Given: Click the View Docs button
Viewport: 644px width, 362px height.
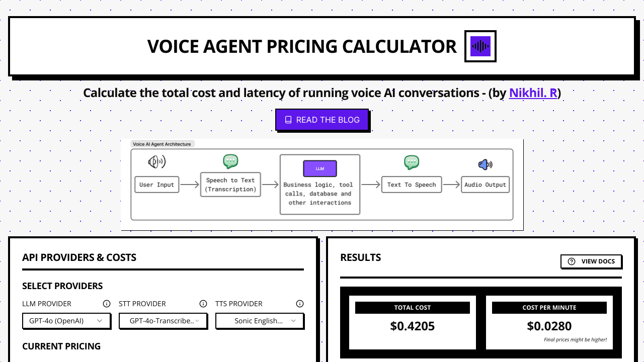Looking at the screenshot, I should click(x=591, y=261).
